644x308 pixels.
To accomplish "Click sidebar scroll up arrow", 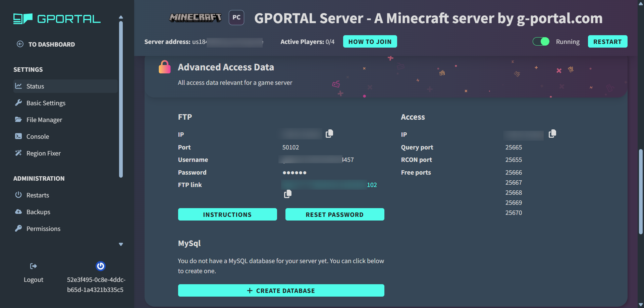I will click(121, 17).
